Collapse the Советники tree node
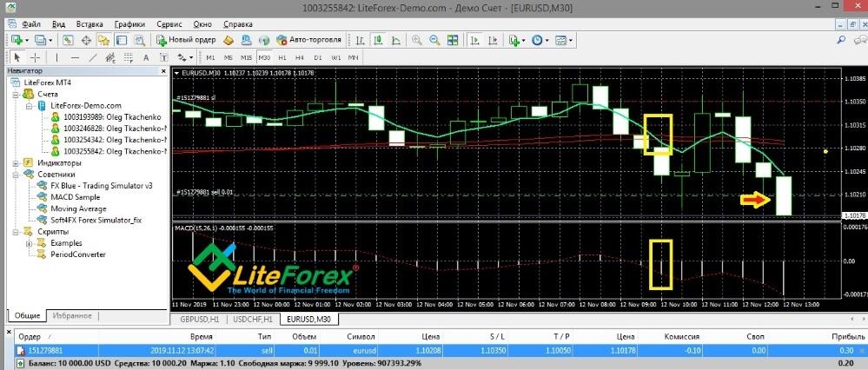 (x=15, y=175)
